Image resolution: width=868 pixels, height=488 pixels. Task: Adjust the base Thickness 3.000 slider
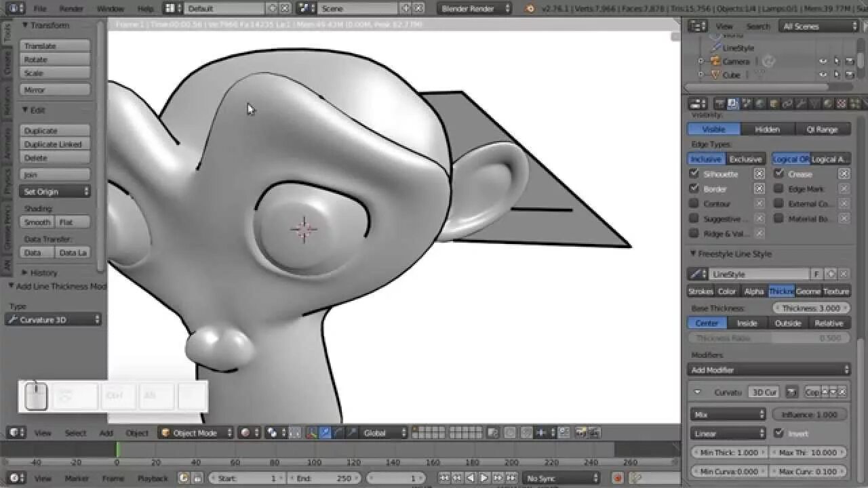[x=810, y=308]
